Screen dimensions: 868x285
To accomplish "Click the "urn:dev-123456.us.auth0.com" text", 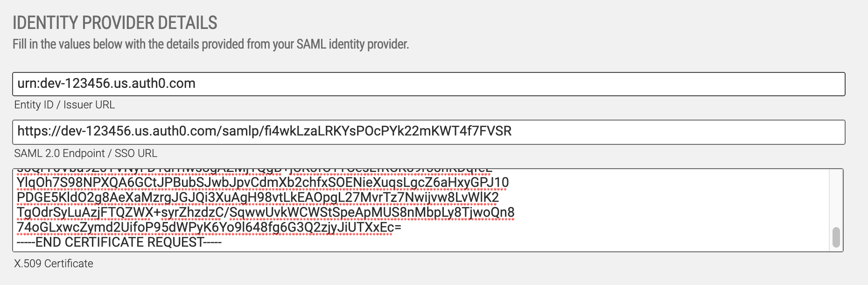I will 106,84.
